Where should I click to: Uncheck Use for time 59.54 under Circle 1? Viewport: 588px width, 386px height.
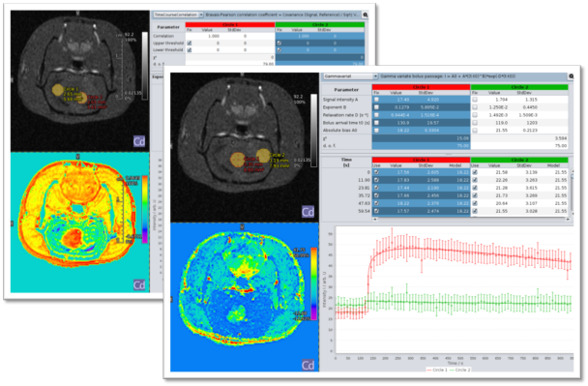click(x=376, y=211)
